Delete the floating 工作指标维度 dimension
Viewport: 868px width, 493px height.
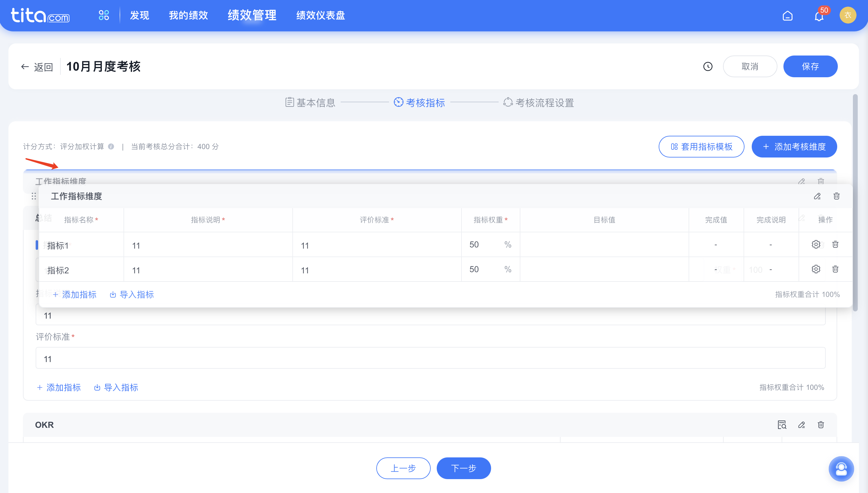pos(836,196)
